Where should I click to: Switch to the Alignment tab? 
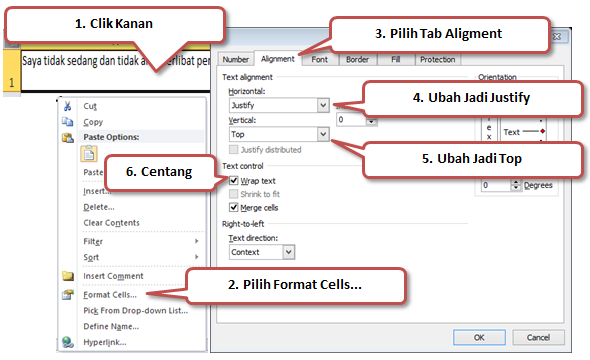tap(278, 59)
